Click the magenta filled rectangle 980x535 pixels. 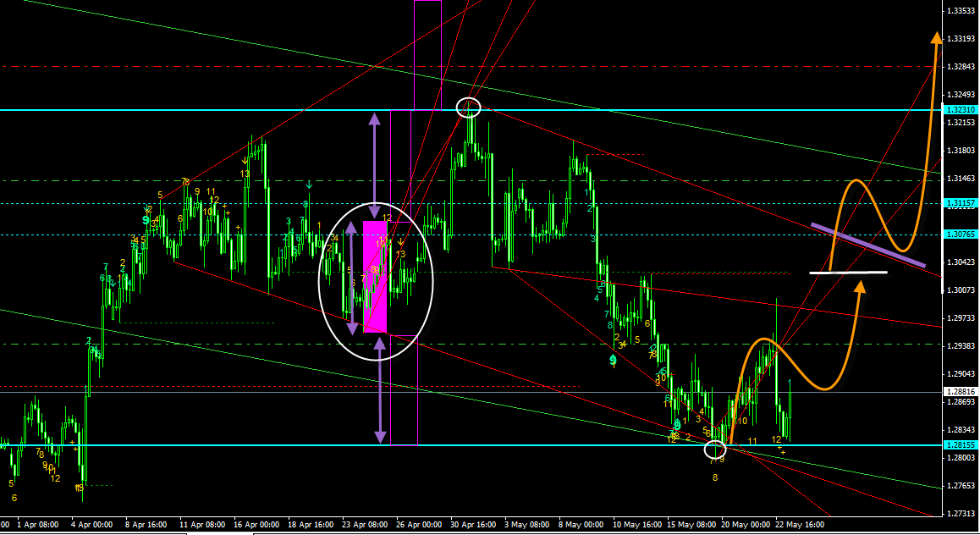click(x=375, y=277)
